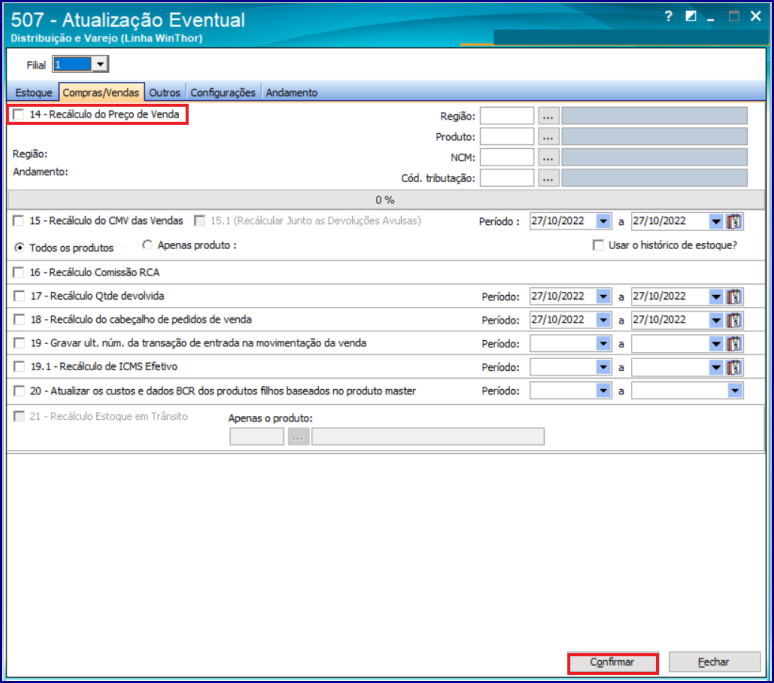Screen dimensions: 774x683
Task: Check 15 - Recálculo do CMV das Vendas
Action: [19, 221]
